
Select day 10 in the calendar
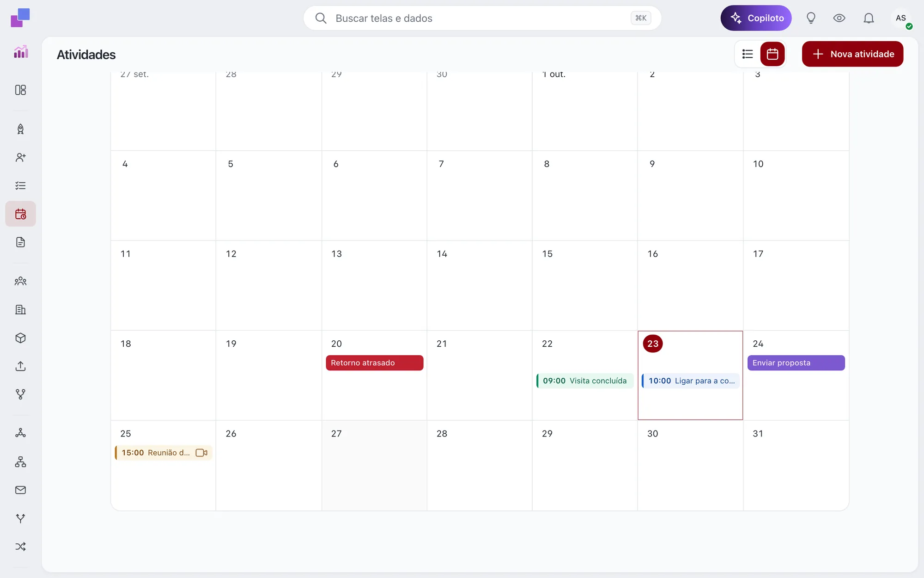(x=758, y=164)
